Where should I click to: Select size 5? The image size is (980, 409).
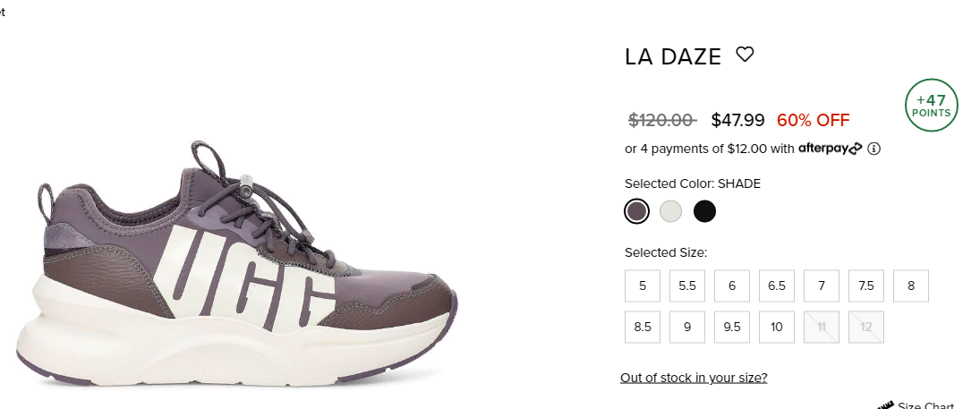643,285
